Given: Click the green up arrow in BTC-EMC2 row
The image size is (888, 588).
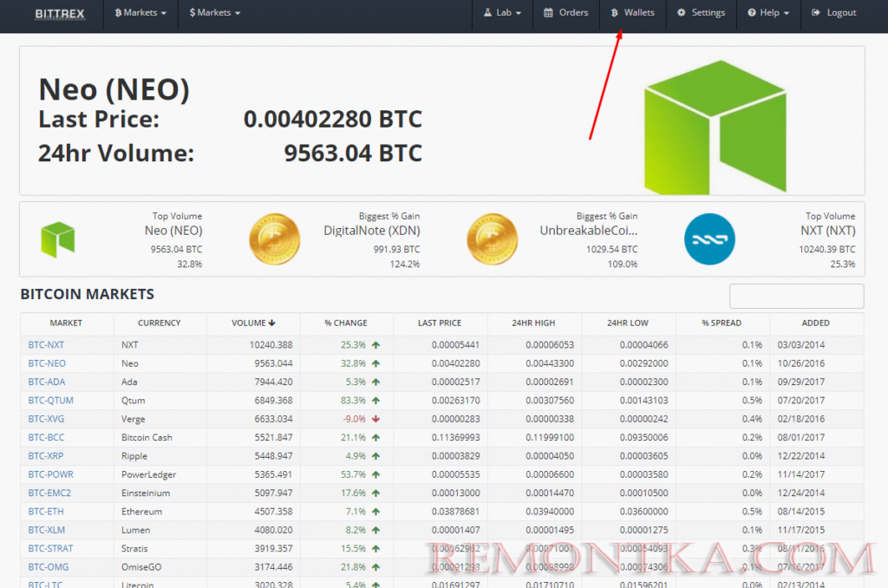Looking at the screenshot, I should coord(375,493).
